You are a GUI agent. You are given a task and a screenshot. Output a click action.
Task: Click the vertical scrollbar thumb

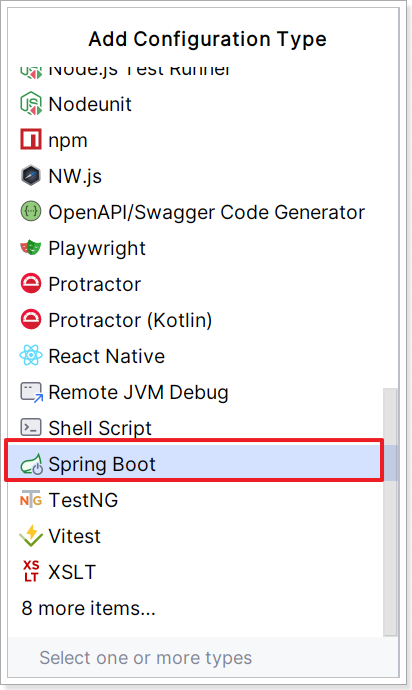(x=390, y=512)
